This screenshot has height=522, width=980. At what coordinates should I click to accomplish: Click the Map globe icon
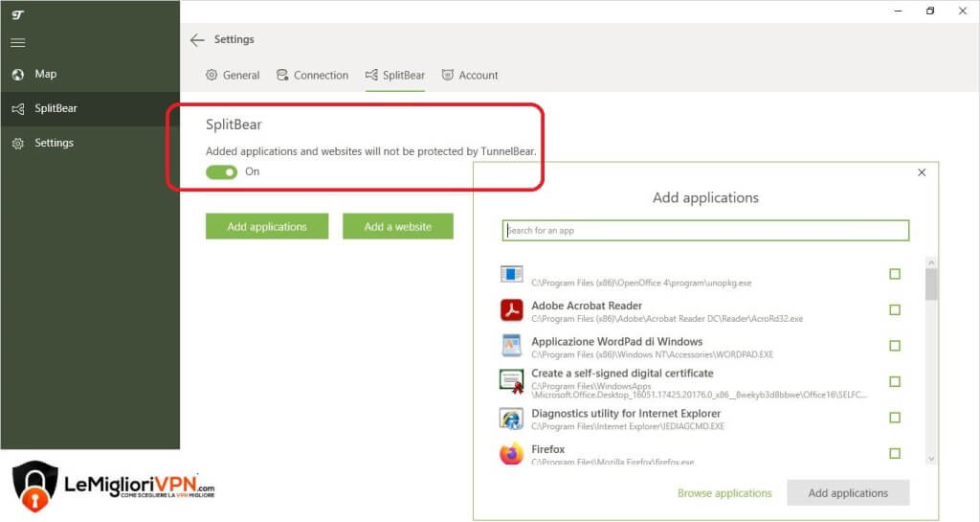[x=18, y=75]
